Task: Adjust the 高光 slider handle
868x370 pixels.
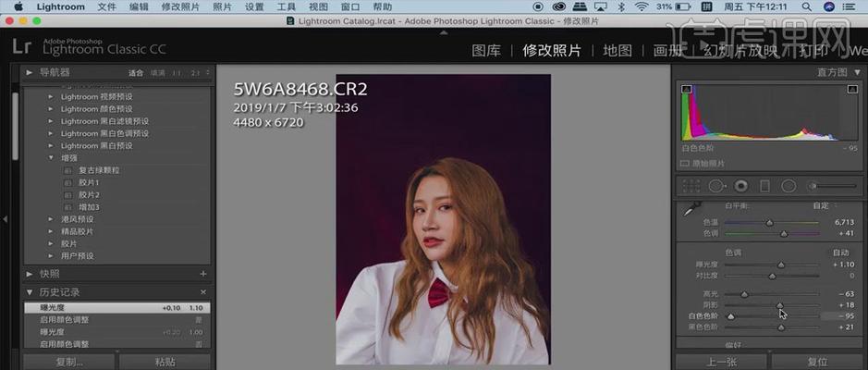Action: (744, 294)
